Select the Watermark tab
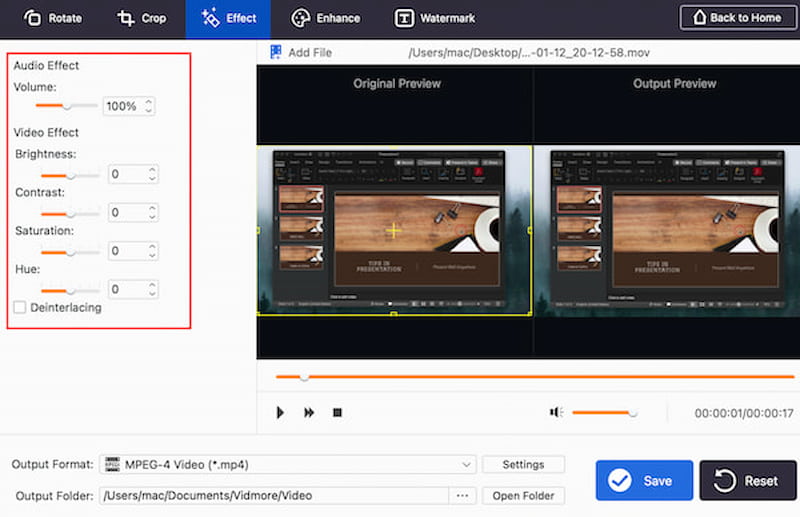This screenshot has height=517, width=800. 435,18
